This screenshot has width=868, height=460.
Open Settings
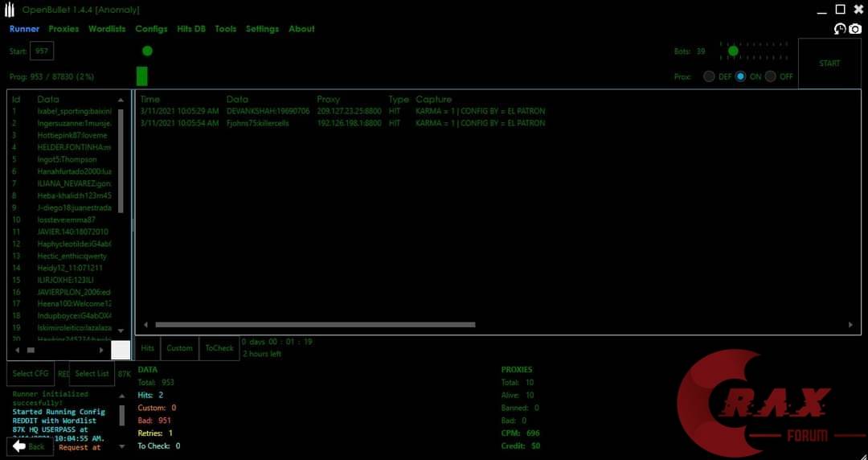[x=262, y=29]
